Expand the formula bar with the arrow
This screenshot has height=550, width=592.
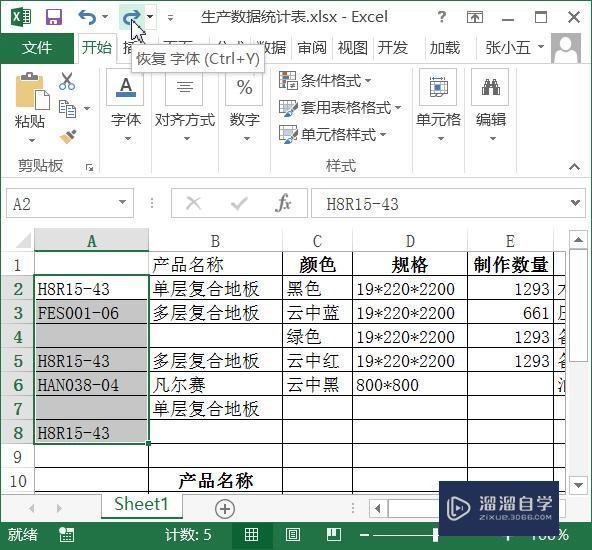click(x=575, y=203)
